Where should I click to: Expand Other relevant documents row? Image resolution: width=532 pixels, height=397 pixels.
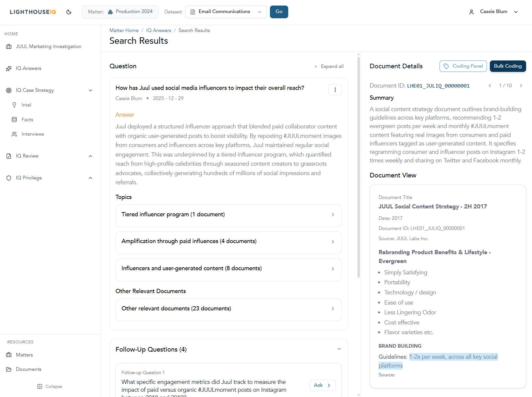(x=228, y=309)
